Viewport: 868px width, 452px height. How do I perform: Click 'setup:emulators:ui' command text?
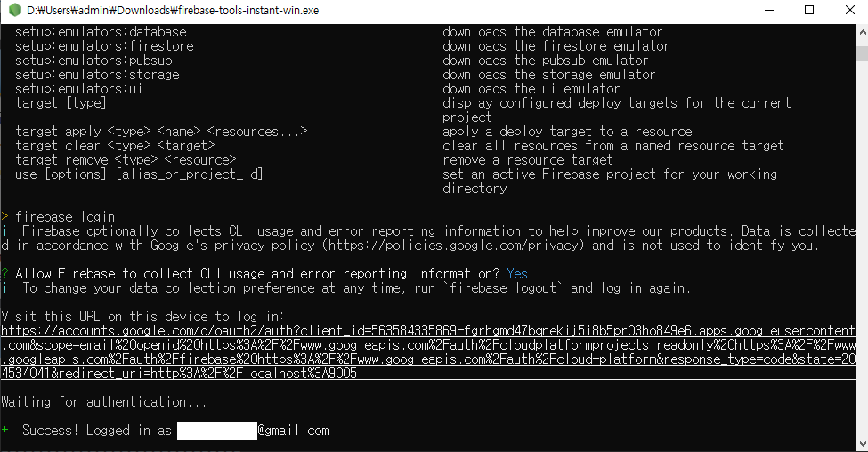coord(78,88)
